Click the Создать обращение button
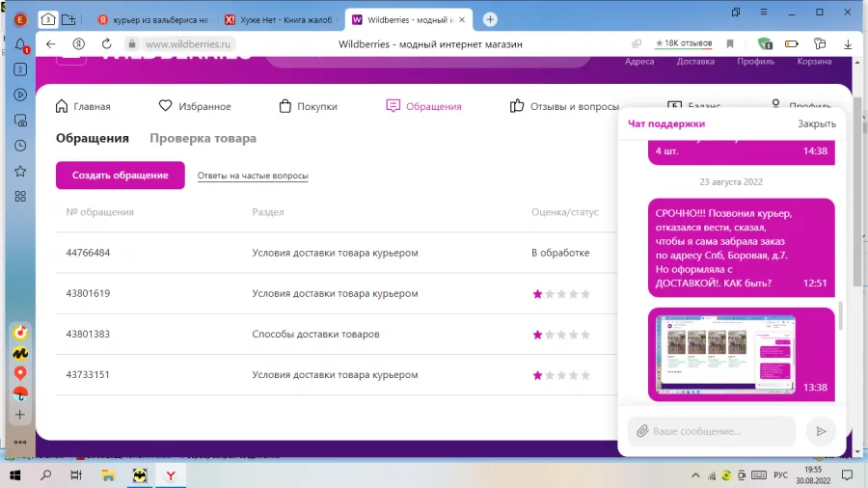 [121, 176]
